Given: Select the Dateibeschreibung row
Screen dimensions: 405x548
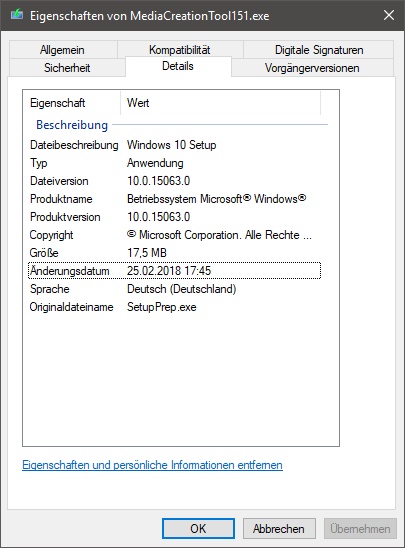Looking at the screenshot, I should click(x=174, y=145).
